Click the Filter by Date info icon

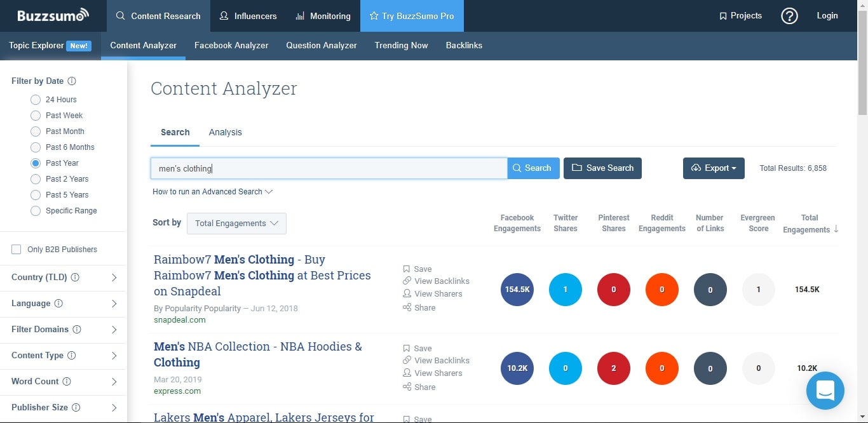point(72,81)
